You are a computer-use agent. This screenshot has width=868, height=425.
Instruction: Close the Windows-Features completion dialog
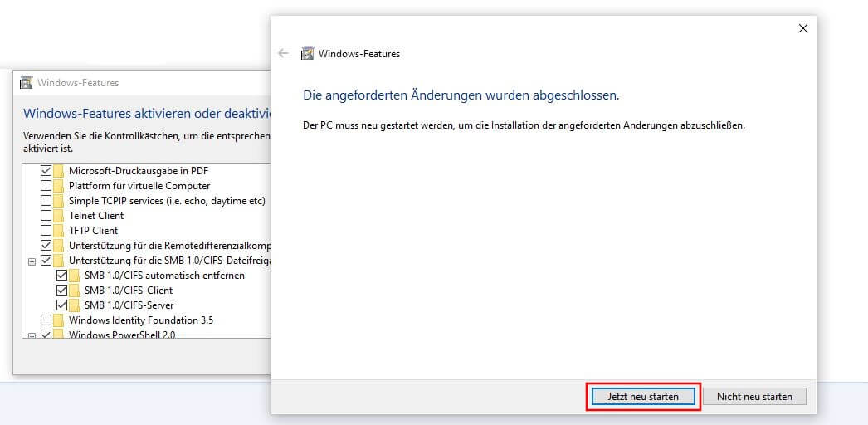click(802, 28)
